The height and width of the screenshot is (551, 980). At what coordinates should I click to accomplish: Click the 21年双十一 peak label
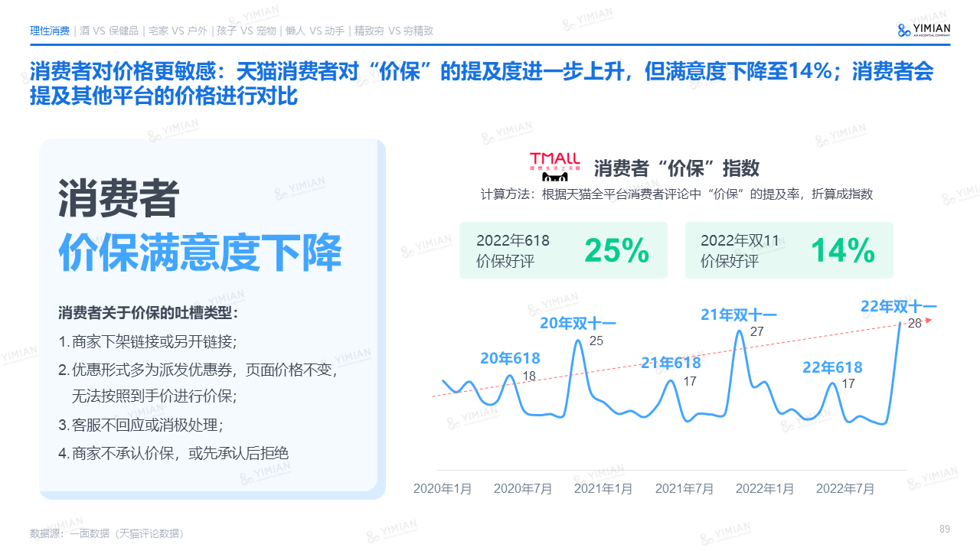(x=739, y=315)
